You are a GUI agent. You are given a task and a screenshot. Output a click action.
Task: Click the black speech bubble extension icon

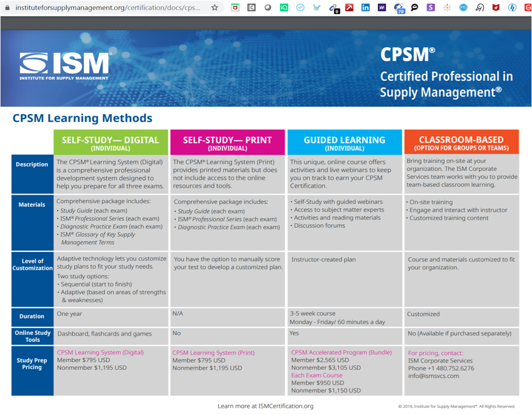pos(414,7)
